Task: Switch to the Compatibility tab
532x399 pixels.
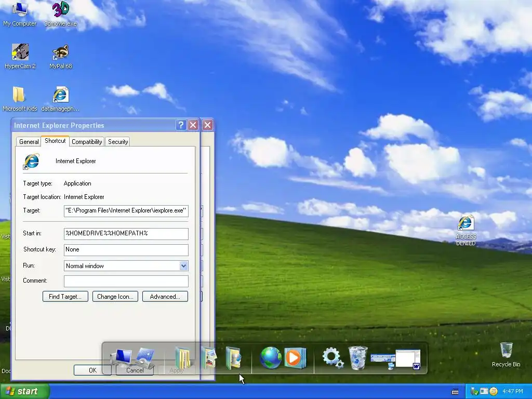Action: (87, 141)
